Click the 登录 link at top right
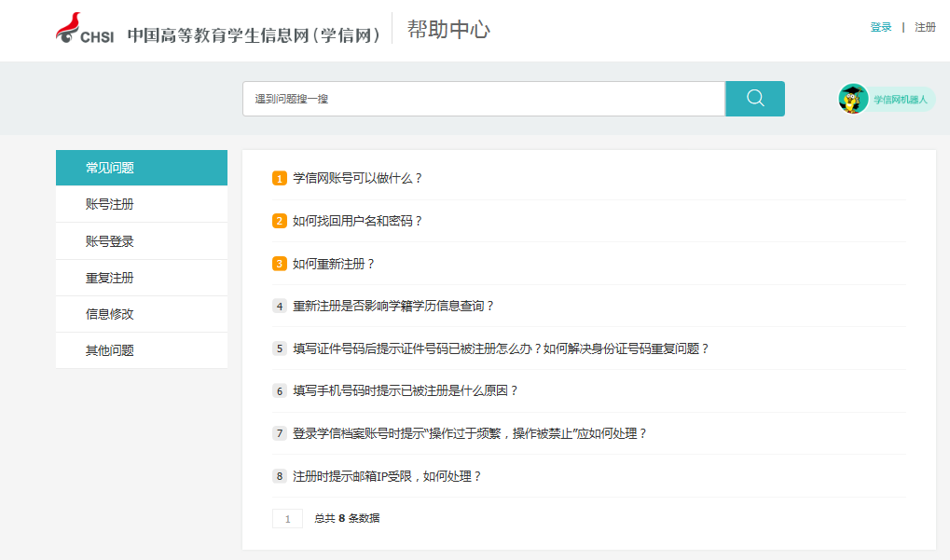The image size is (950, 560). pos(881,28)
